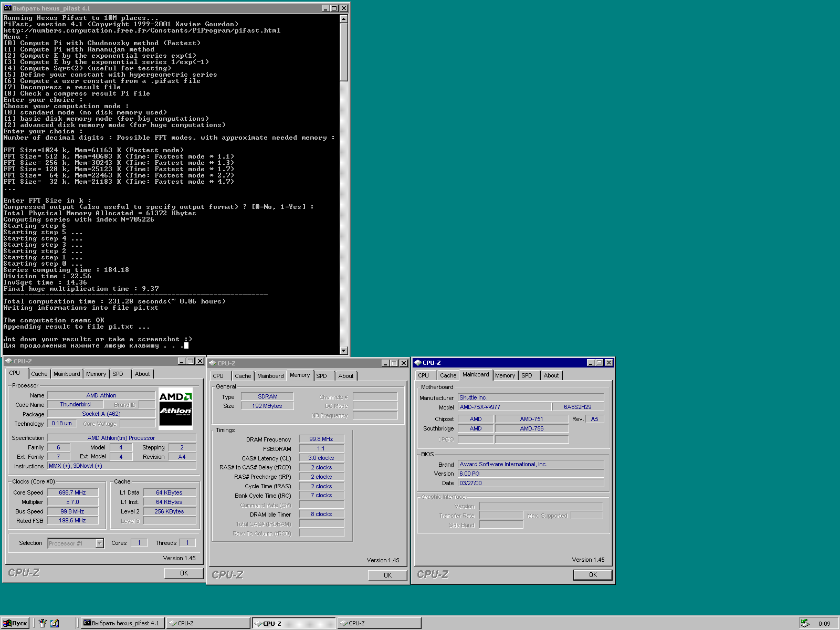Click OK in the left CPU-Z window

[184, 573]
